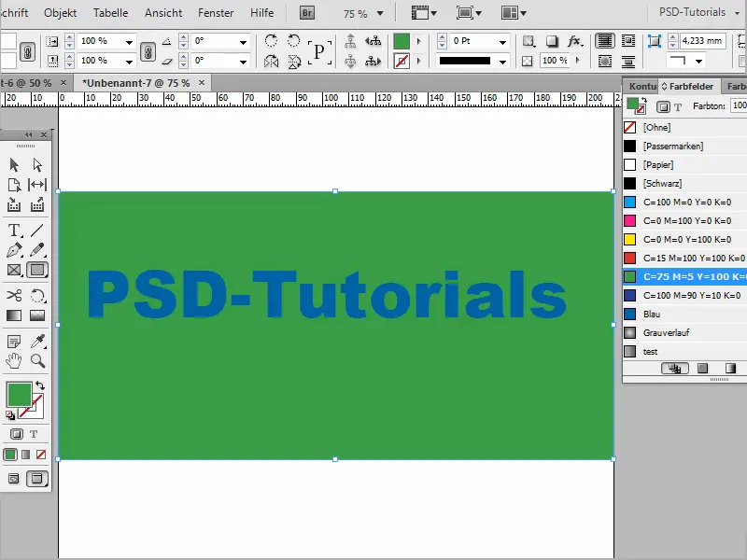Select the Blau swatch

point(684,314)
